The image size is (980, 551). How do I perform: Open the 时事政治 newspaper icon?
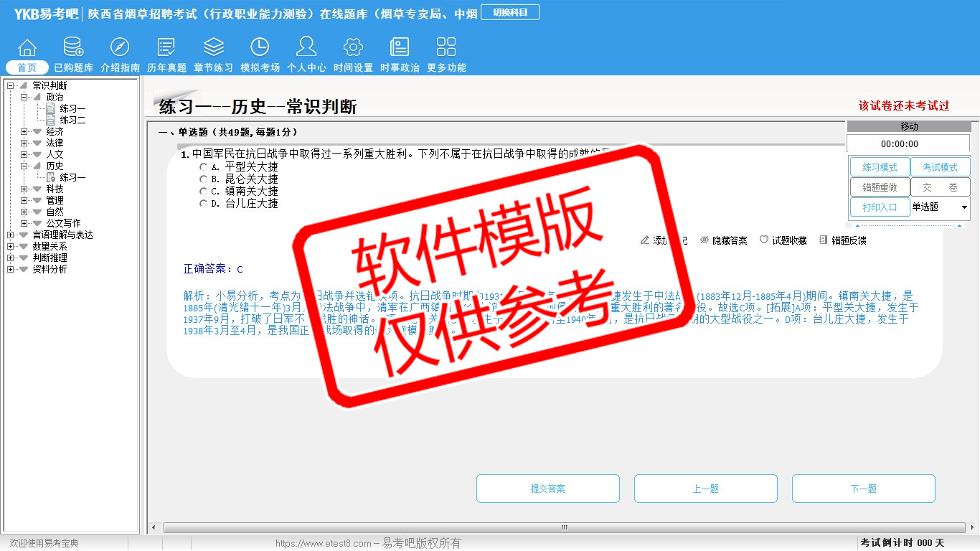click(x=400, y=47)
